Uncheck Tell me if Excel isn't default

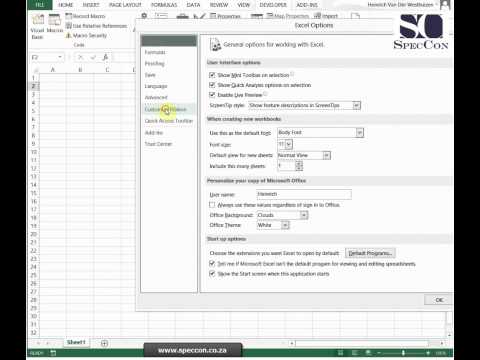coord(212,264)
